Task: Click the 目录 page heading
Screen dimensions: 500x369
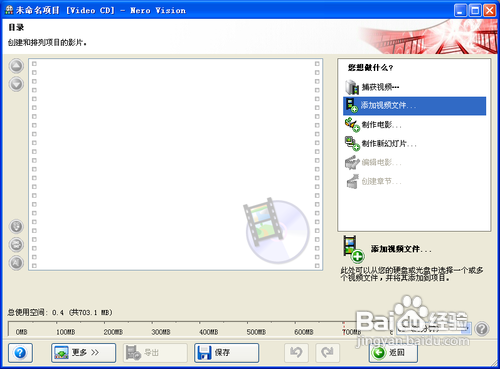Action: pos(16,27)
